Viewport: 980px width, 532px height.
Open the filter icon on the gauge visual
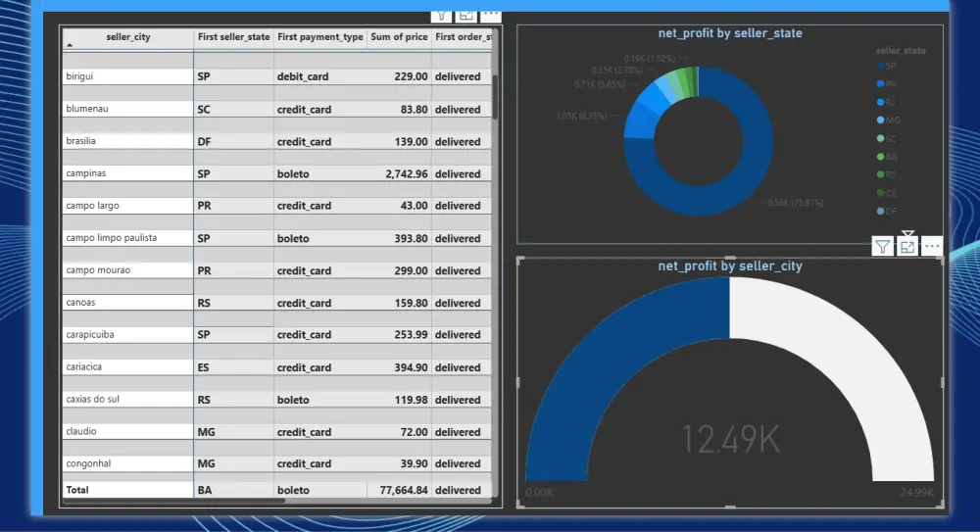pos(882,247)
